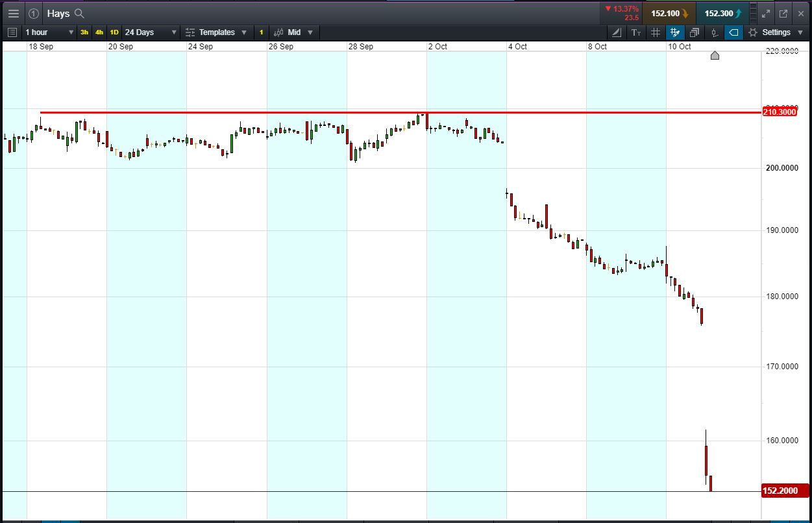Click the circled 1 link-group icon

pyautogui.click(x=34, y=13)
